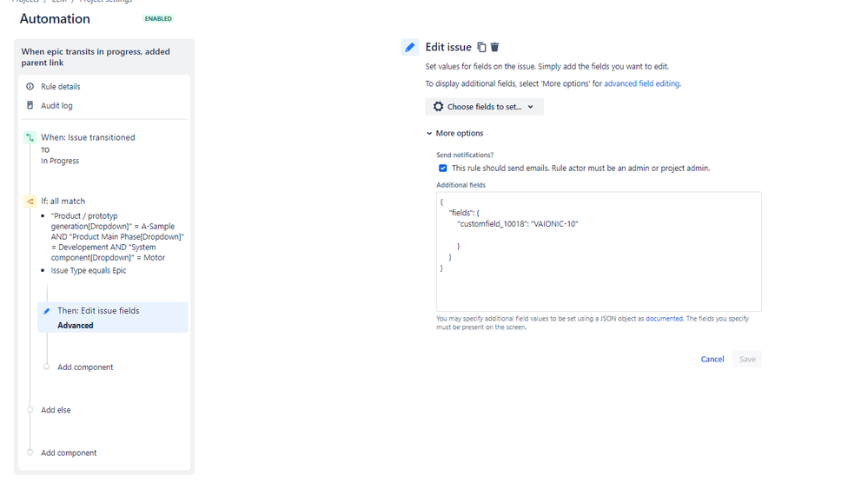Click the blue pencil Edit issue icon

409,47
